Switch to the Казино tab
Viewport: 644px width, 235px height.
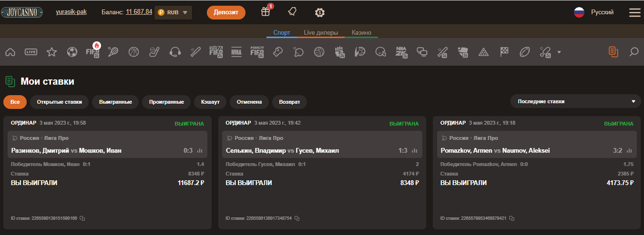[361, 33]
